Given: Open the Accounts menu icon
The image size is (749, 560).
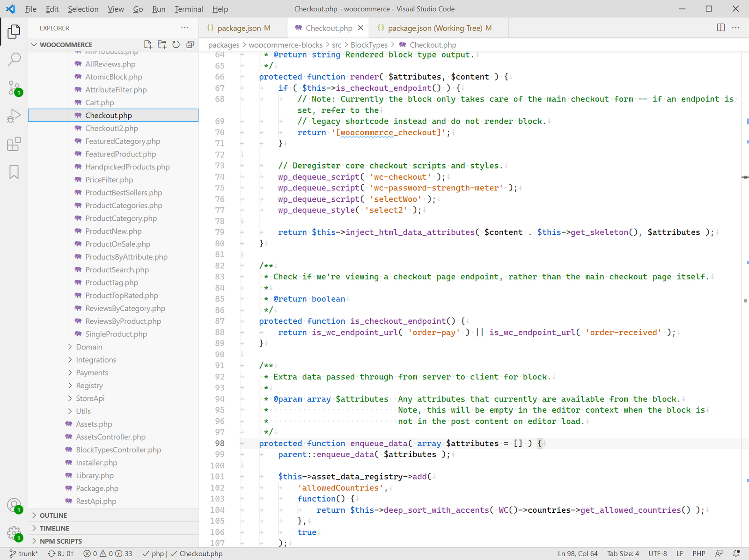Looking at the screenshot, I should 14,506.
